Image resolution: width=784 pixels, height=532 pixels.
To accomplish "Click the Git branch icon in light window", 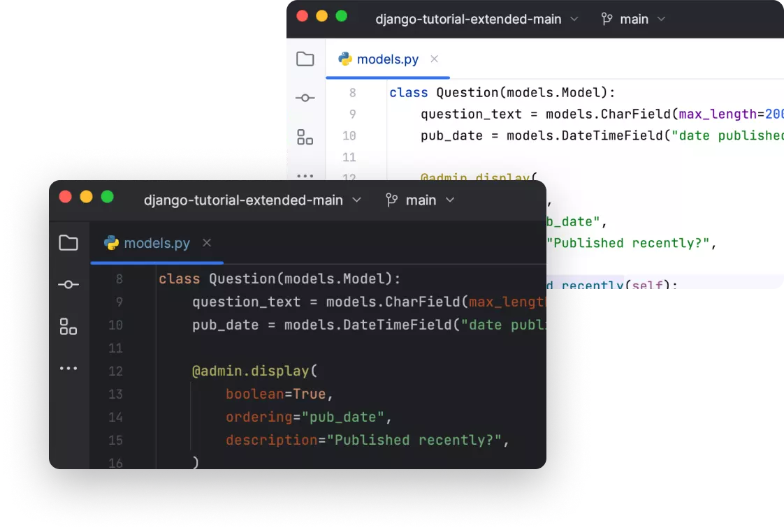I will click(607, 19).
